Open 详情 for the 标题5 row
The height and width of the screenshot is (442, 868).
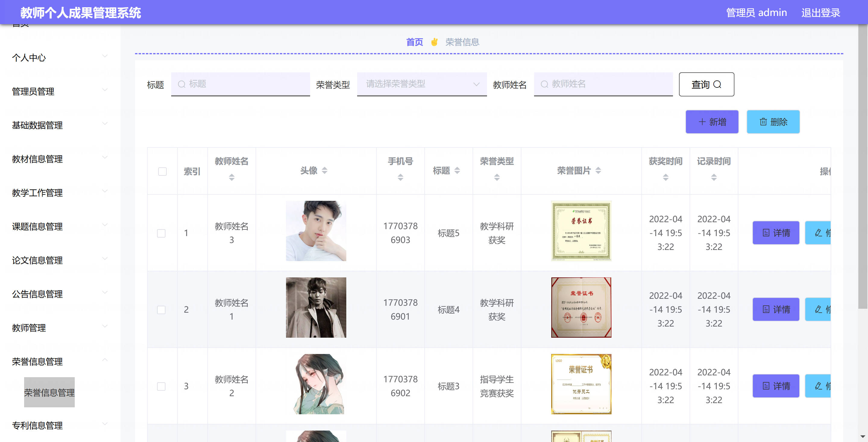pos(776,233)
